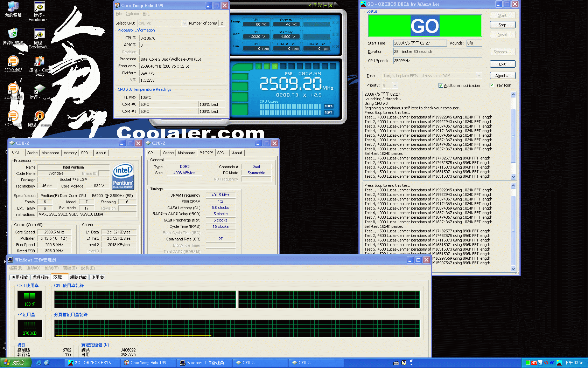Click the AI Suite tray icon
588x368 pixels.
[x=540, y=363]
